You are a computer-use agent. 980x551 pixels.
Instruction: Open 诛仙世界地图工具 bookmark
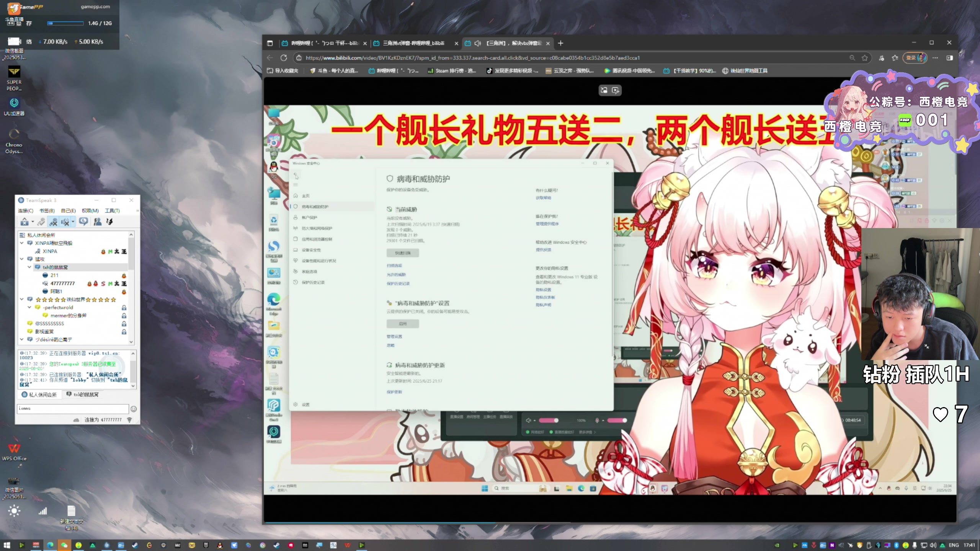click(x=745, y=71)
